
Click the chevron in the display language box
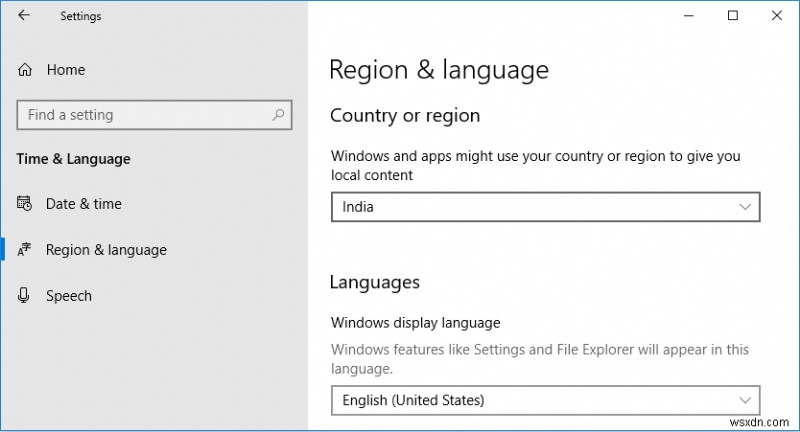[x=745, y=400]
